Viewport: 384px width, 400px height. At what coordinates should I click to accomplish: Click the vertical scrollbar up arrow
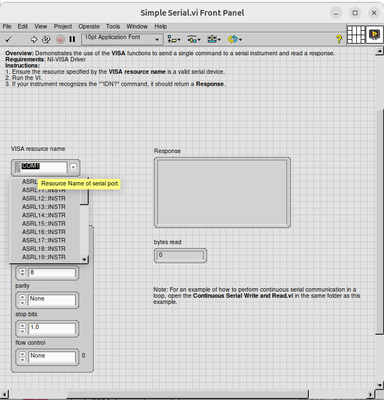(x=379, y=52)
